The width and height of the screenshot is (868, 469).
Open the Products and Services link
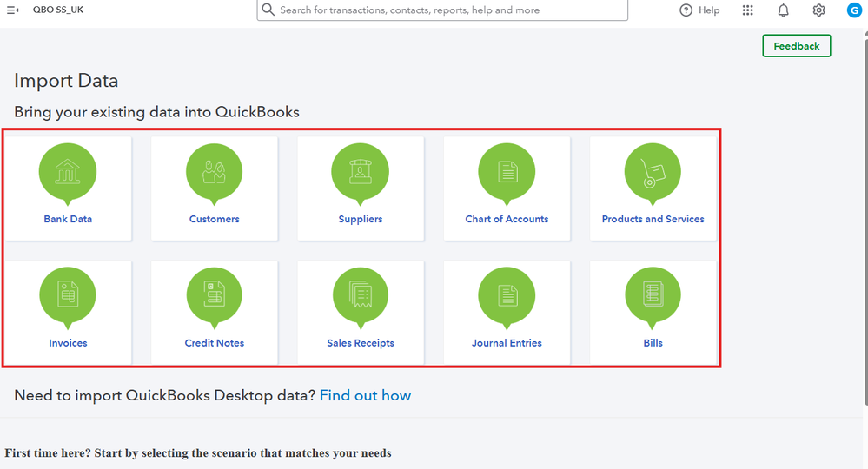653,219
